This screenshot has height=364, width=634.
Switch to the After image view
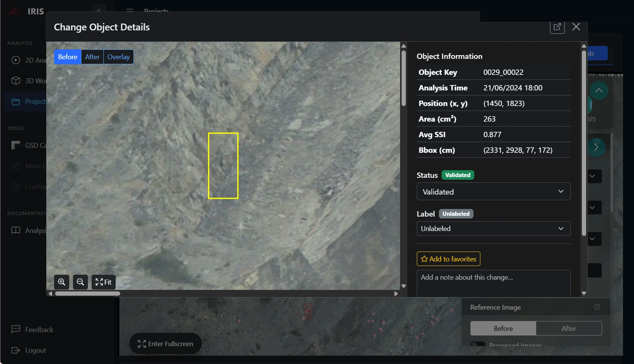coord(92,57)
